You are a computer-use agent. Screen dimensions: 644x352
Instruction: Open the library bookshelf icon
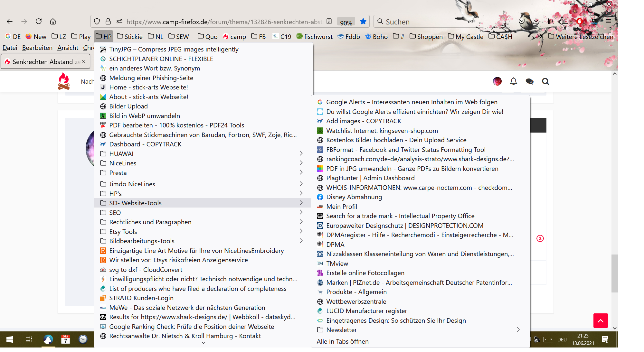551,22
